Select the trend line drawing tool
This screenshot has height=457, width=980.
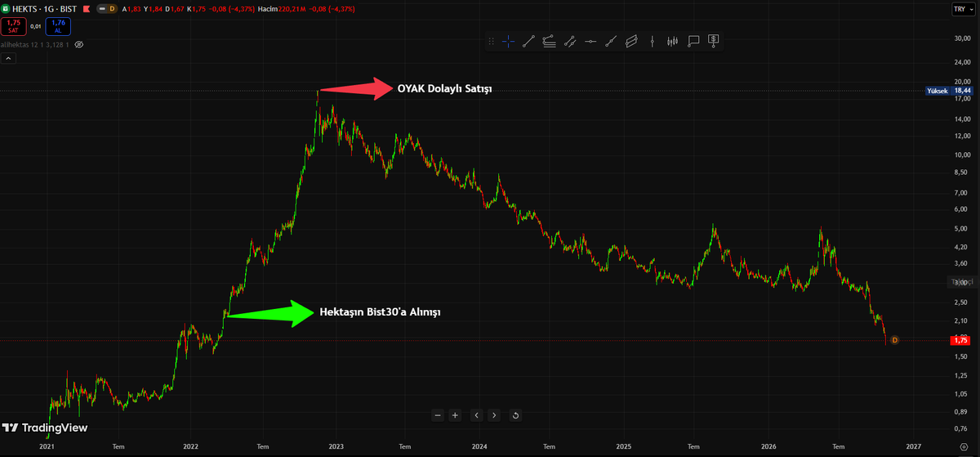pyautogui.click(x=528, y=41)
